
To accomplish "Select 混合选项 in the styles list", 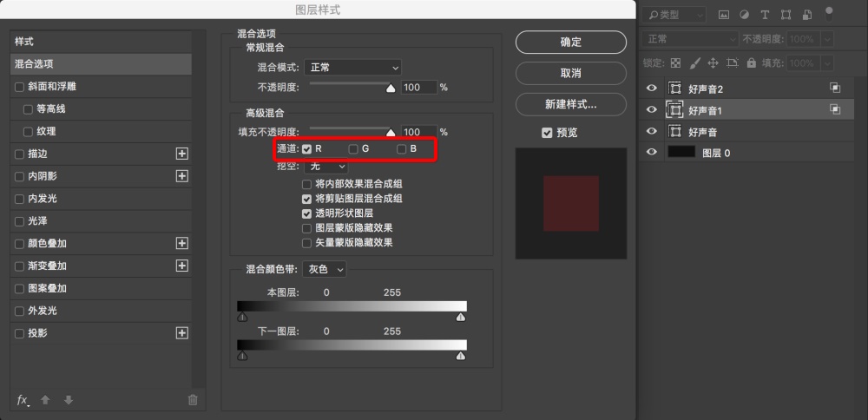I will [x=101, y=64].
